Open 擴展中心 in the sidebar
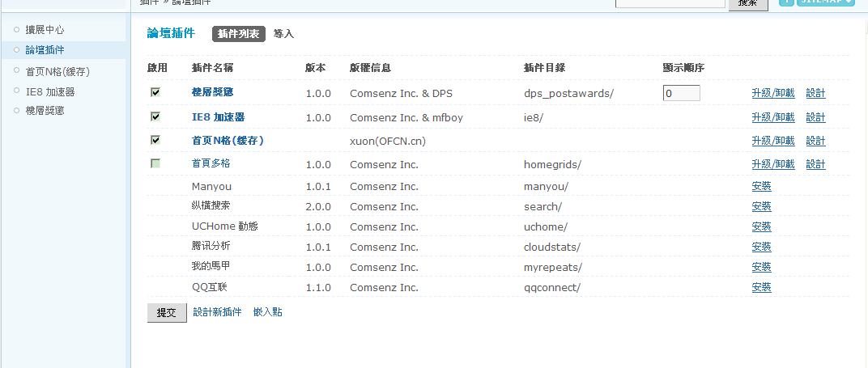Screen dimensions: 868x368 (45, 30)
